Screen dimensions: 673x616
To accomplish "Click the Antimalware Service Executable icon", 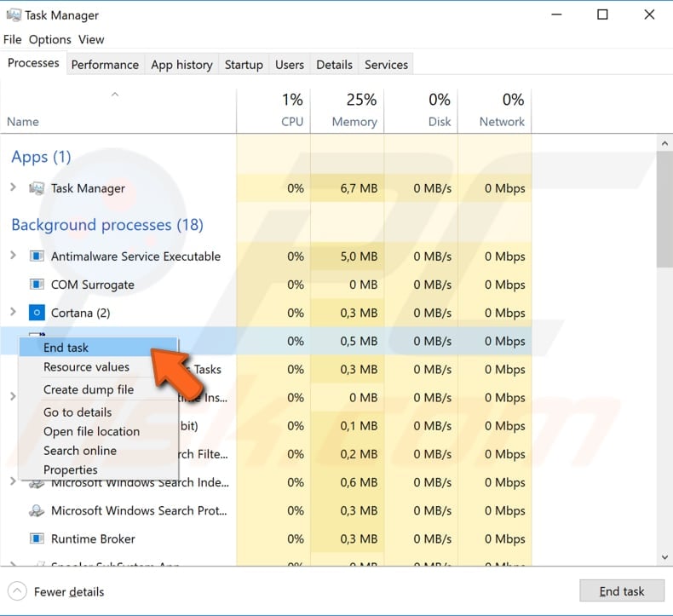I will pyautogui.click(x=37, y=256).
